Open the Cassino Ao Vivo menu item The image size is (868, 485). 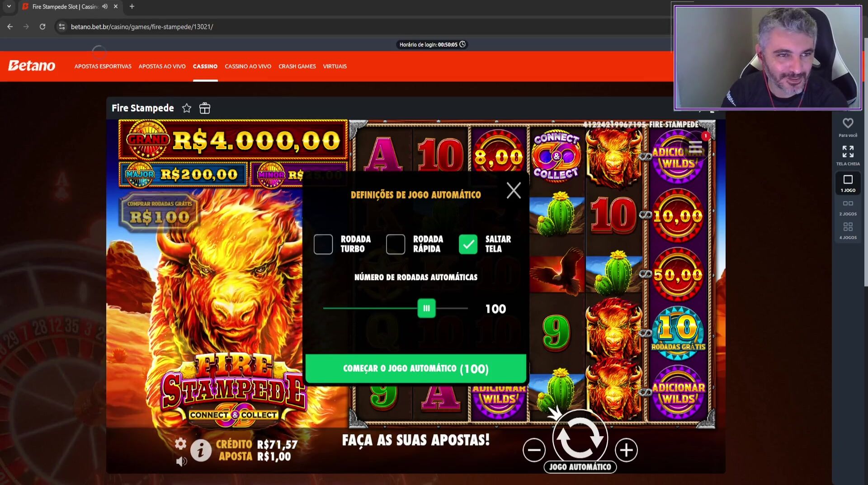(x=248, y=66)
